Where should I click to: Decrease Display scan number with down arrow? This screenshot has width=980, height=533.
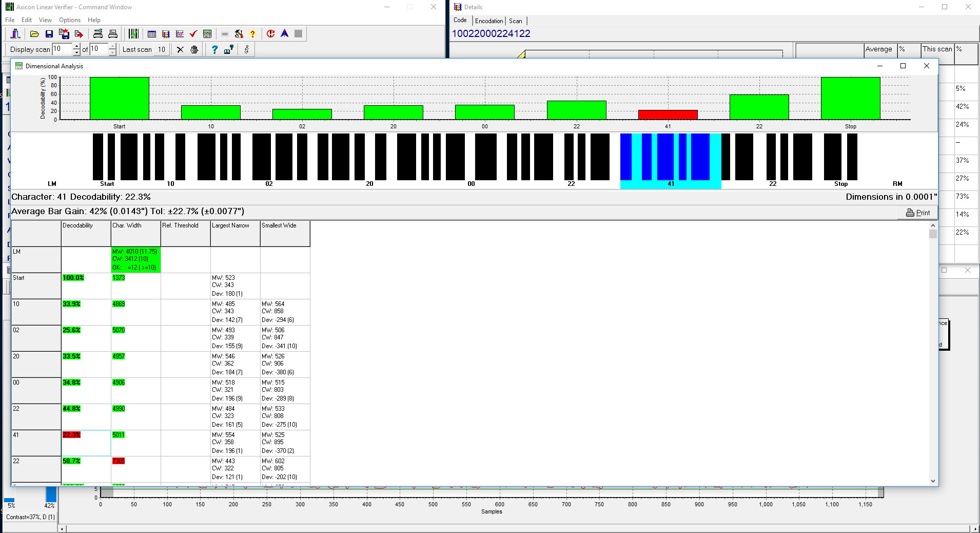pos(76,52)
